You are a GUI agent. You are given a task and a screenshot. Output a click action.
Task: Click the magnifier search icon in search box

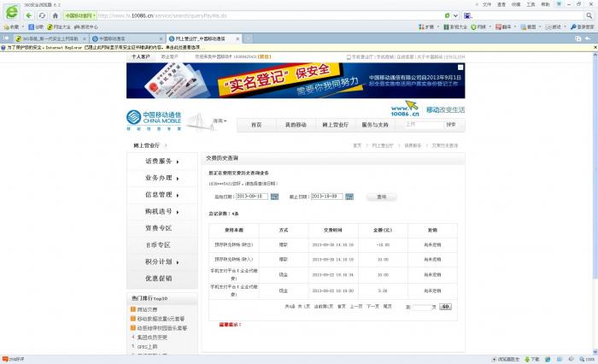[589, 15]
